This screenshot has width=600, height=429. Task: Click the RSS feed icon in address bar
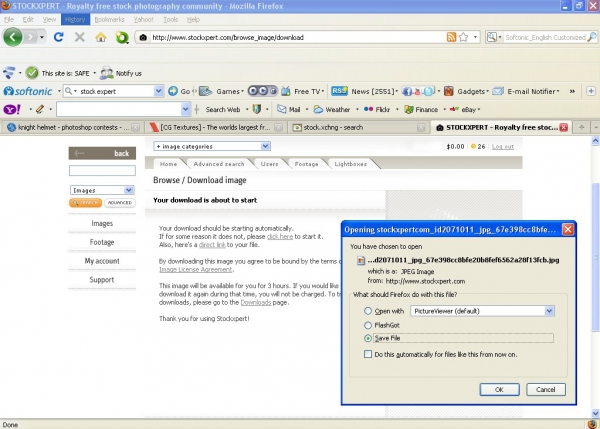click(451, 37)
